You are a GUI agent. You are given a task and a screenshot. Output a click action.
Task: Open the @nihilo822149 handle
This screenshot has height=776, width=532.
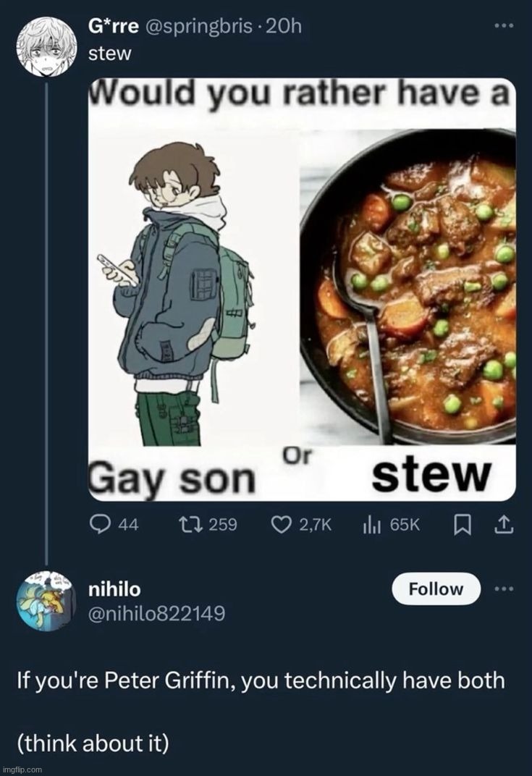(x=156, y=614)
